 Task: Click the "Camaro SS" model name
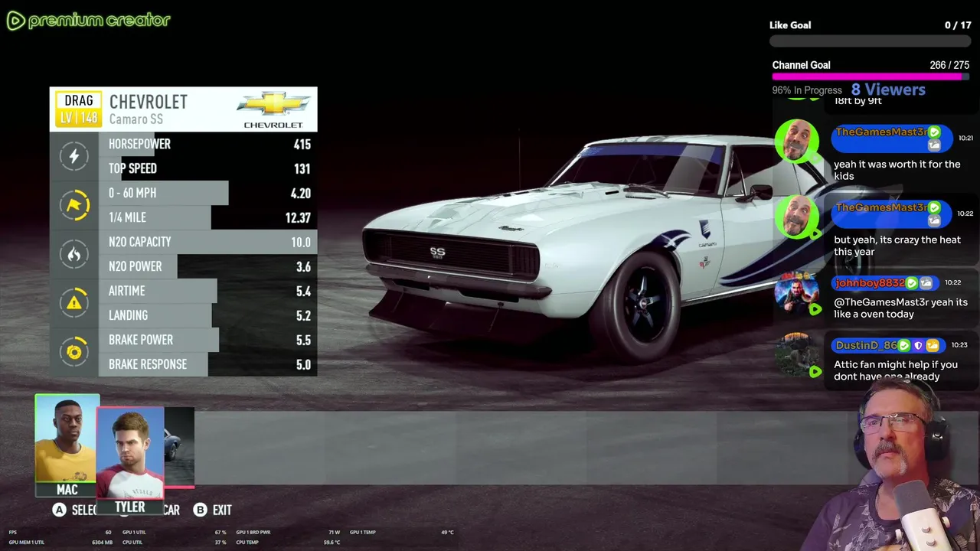pos(136,119)
